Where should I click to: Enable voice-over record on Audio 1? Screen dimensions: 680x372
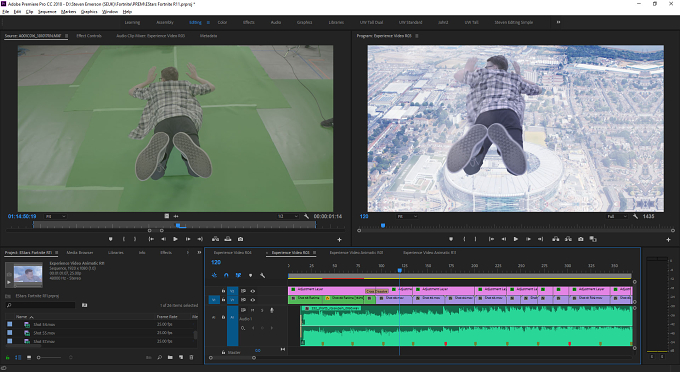272,310
